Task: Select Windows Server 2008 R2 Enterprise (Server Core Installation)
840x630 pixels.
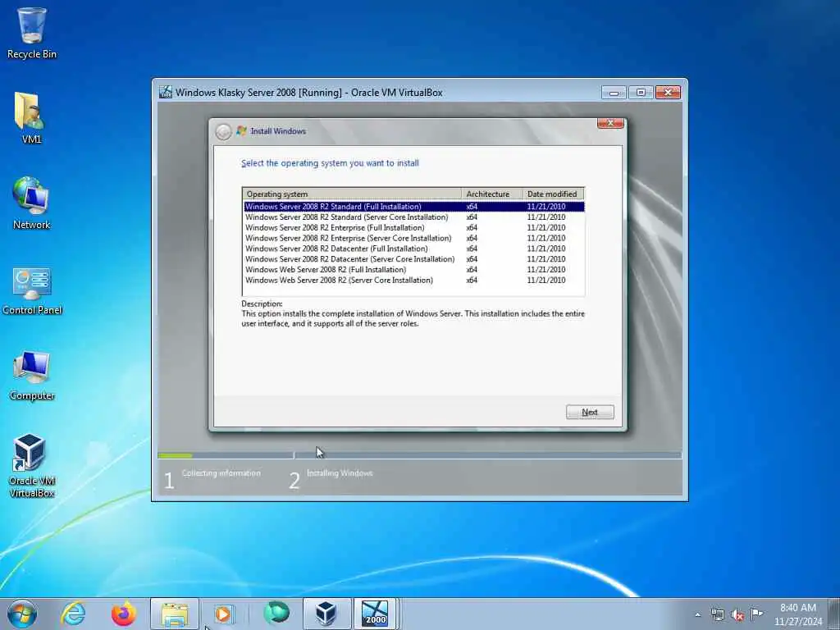Action: 413,238
